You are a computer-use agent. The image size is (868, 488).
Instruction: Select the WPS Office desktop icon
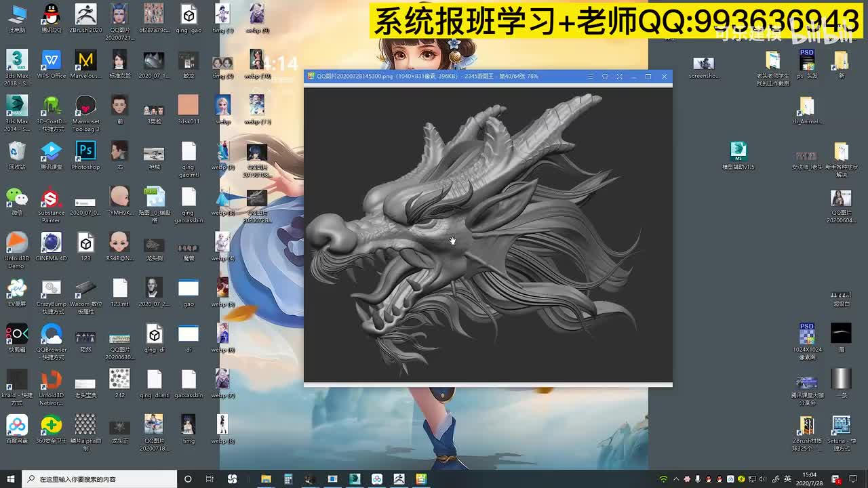click(x=51, y=64)
